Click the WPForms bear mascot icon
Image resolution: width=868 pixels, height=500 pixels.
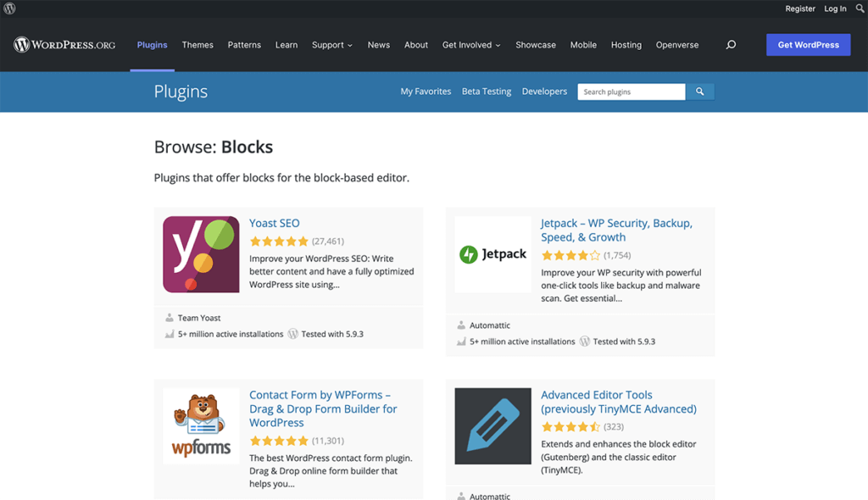coord(201,425)
